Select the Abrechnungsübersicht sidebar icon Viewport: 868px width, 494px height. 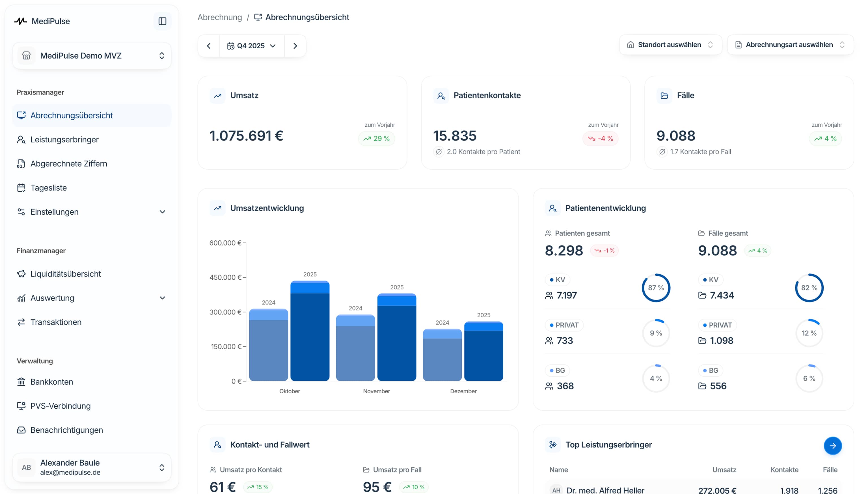(21, 115)
